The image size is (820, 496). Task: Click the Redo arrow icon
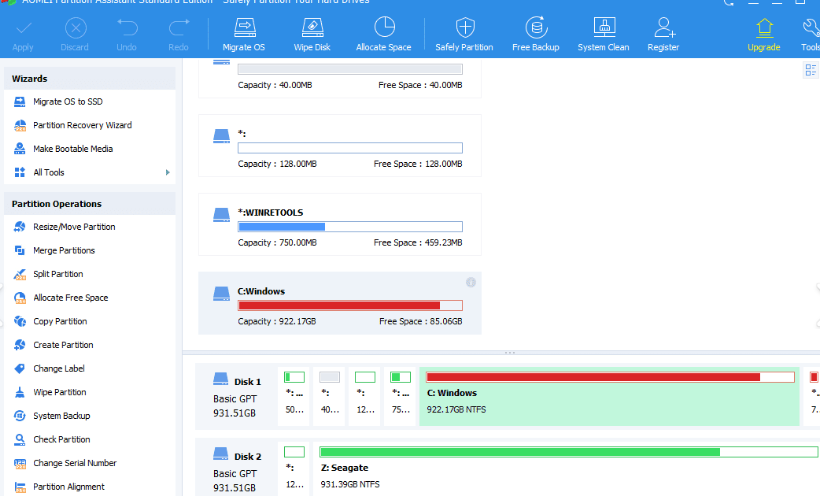179,28
